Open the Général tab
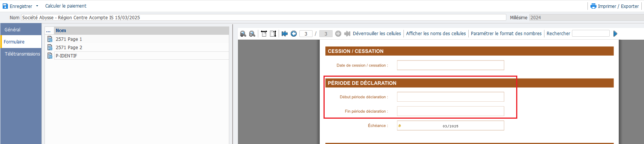The image size is (644, 144). pyautogui.click(x=21, y=29)
